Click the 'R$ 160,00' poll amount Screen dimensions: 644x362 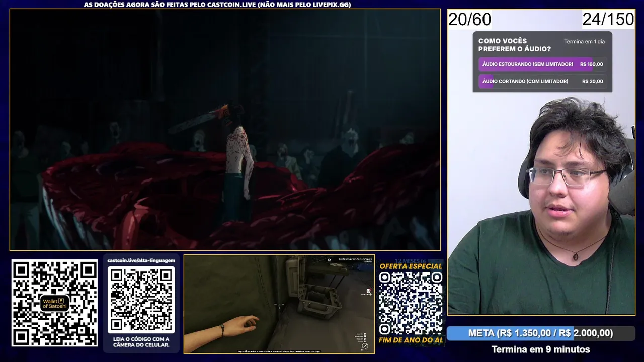591,64
